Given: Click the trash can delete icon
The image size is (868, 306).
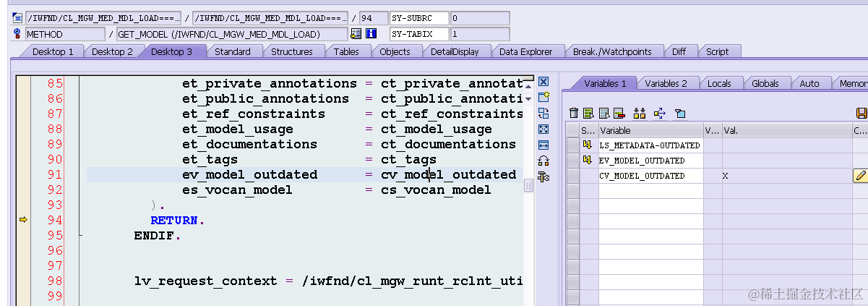Looking at the screenshot, I should point(574,113).
